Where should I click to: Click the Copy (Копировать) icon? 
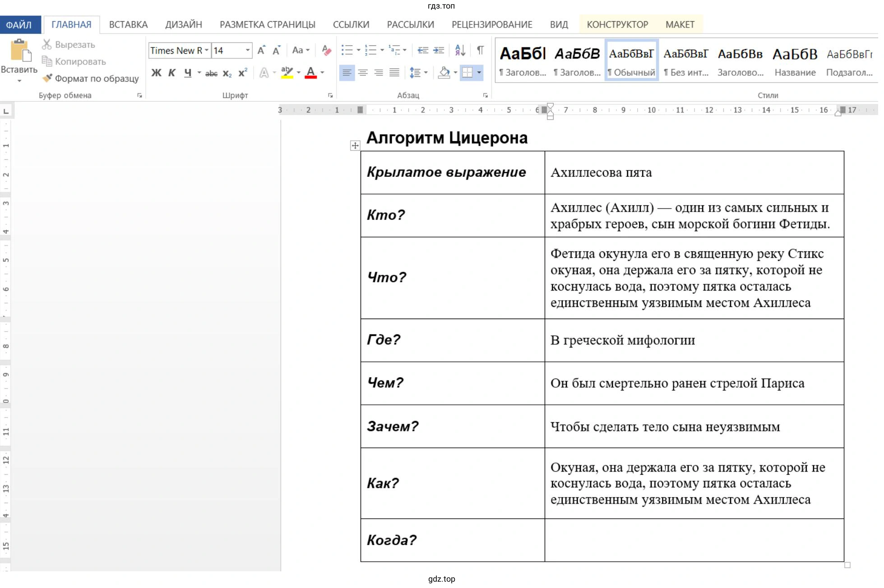tap(46, 61)
